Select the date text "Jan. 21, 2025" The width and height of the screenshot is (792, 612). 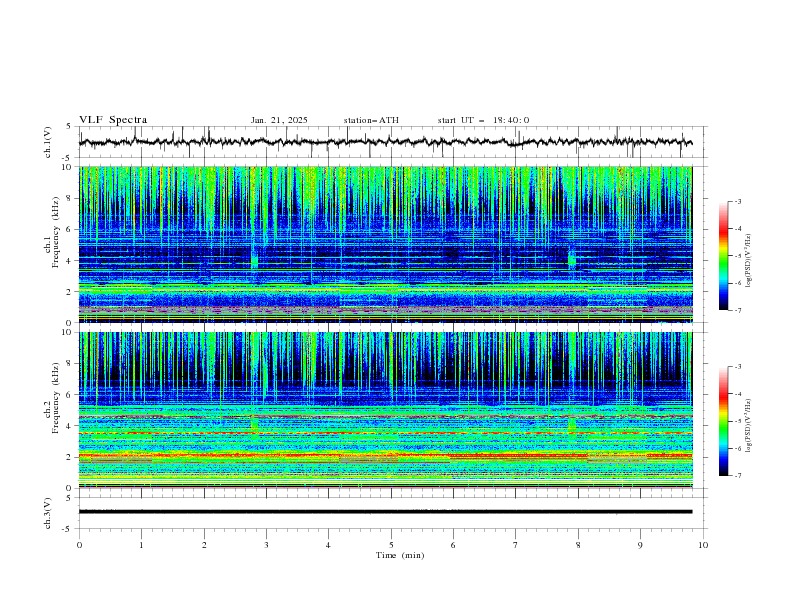point(279,120)
